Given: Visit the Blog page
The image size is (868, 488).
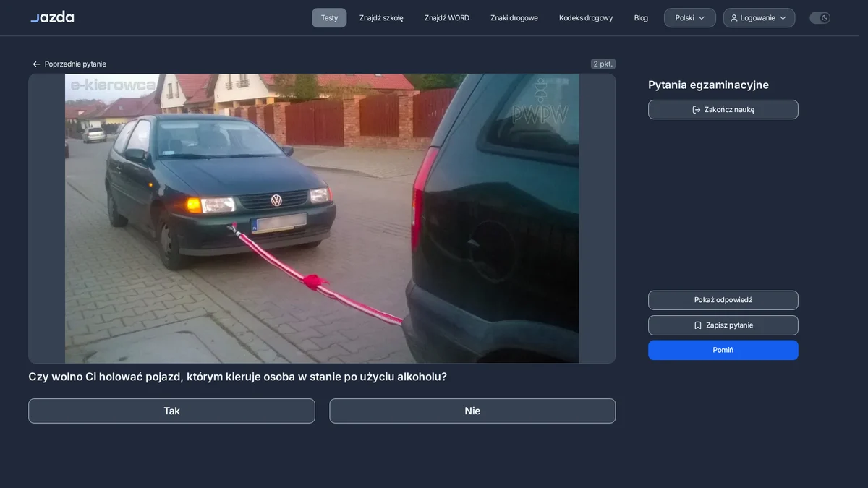Looking at the screenshot, I should click(x=641, y=18).
